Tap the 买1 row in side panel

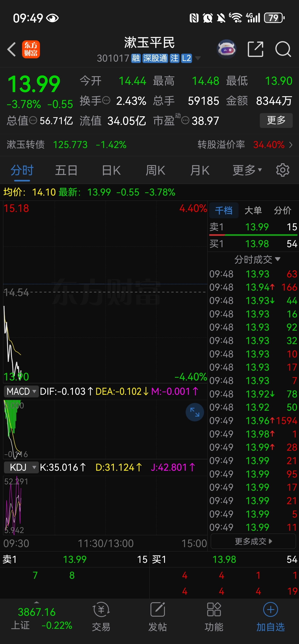point(253,244)
